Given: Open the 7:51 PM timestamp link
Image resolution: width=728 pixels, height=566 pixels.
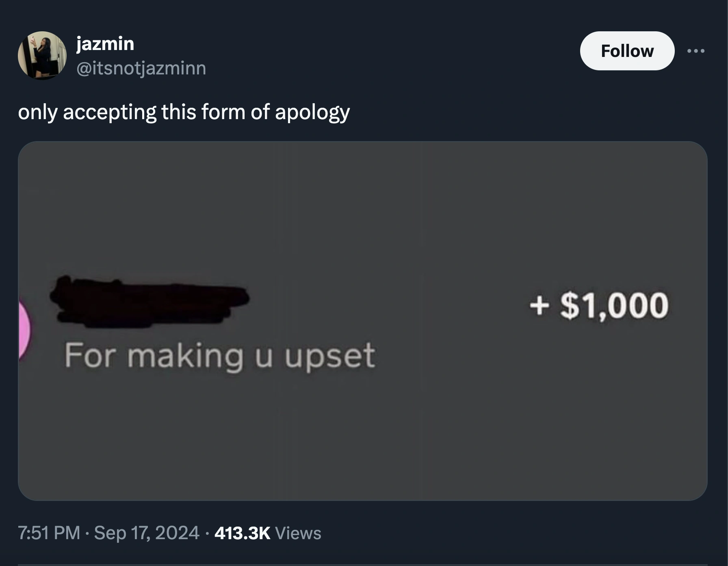Looking at the screenshot, I should click(x=49, y=533).
